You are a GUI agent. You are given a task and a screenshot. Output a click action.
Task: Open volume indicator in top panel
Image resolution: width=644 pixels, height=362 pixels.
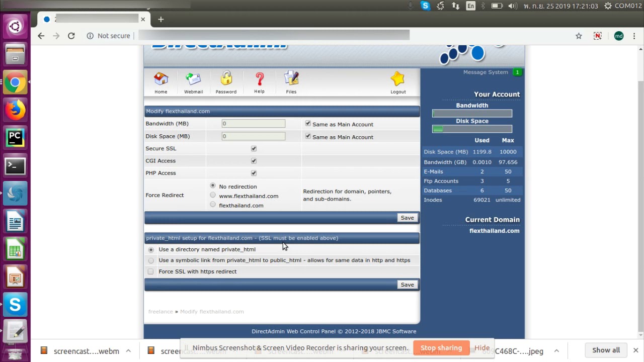(512, 6)
